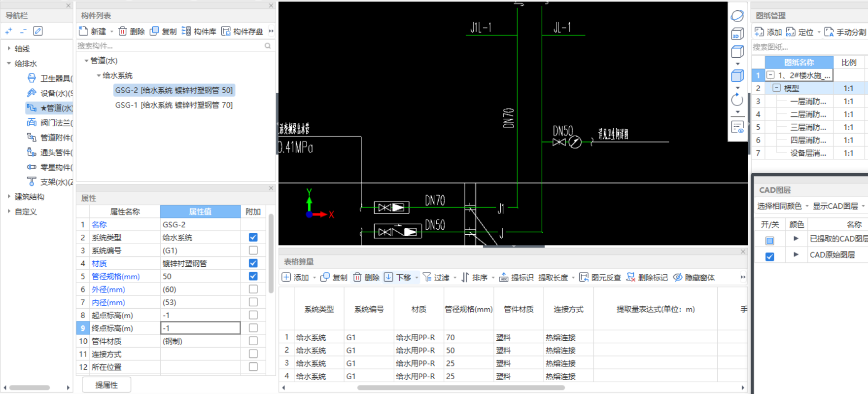The width and height of the screenshot is (868, 394).
Task: Check the 外径(mm) additional checkbox
Action: [x=253, y=289]
